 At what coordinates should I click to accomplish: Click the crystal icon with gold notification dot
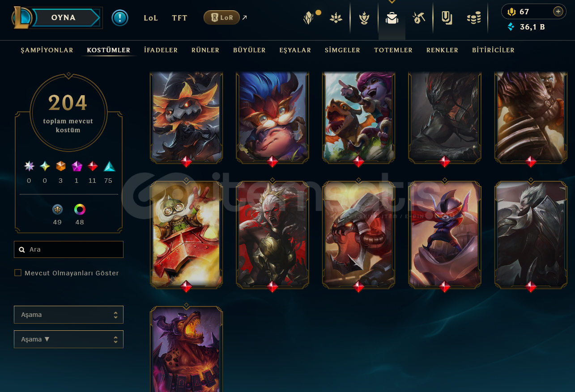309,18
